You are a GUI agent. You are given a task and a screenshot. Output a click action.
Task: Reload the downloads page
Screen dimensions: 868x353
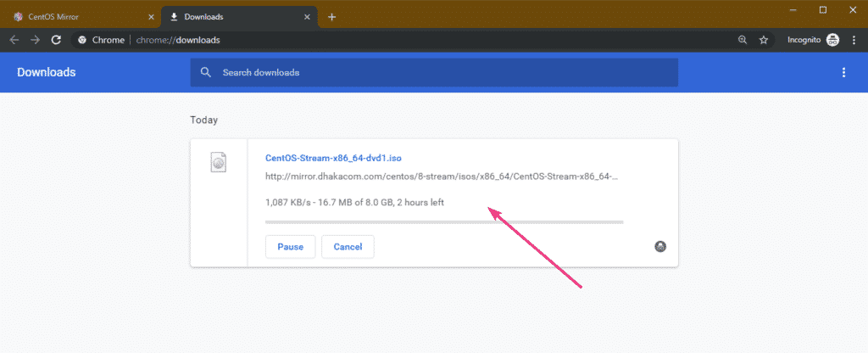(x=57, y=40)
